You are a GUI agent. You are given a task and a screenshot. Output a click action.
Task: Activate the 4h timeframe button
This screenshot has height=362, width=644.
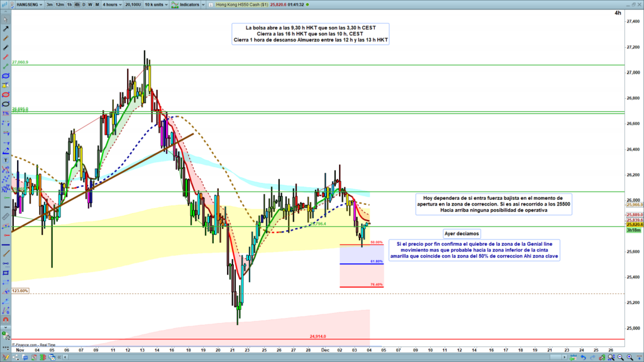tap(77, 4)
